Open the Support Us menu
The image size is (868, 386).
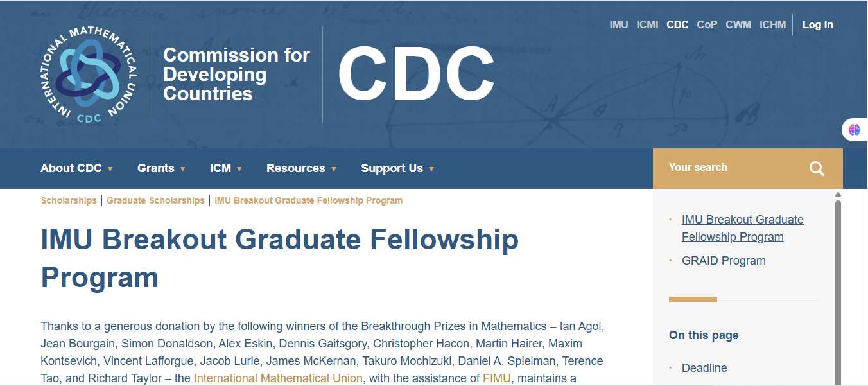pyautogui.click(x=397, y=168)
